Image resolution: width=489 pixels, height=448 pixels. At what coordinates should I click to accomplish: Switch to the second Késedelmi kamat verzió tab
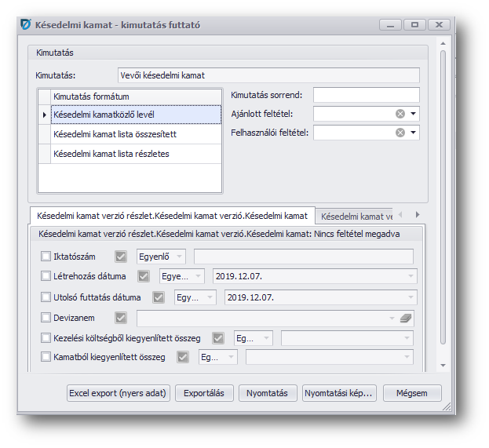(x=357, y=216)
